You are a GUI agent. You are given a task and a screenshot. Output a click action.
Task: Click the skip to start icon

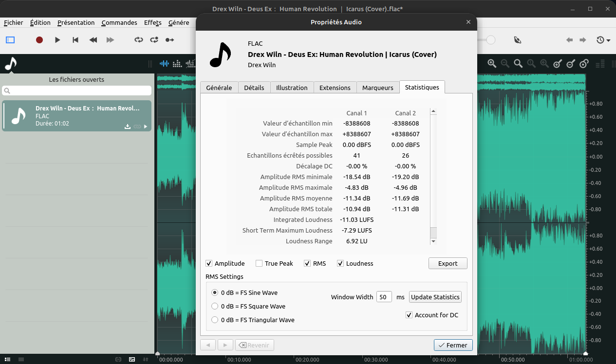(x=75, y=40)
